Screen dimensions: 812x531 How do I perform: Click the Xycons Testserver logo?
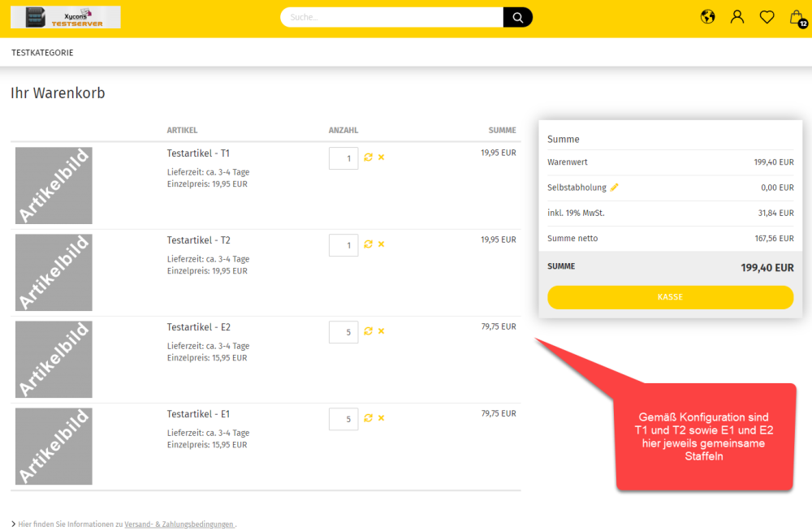(x=66, y=17)
